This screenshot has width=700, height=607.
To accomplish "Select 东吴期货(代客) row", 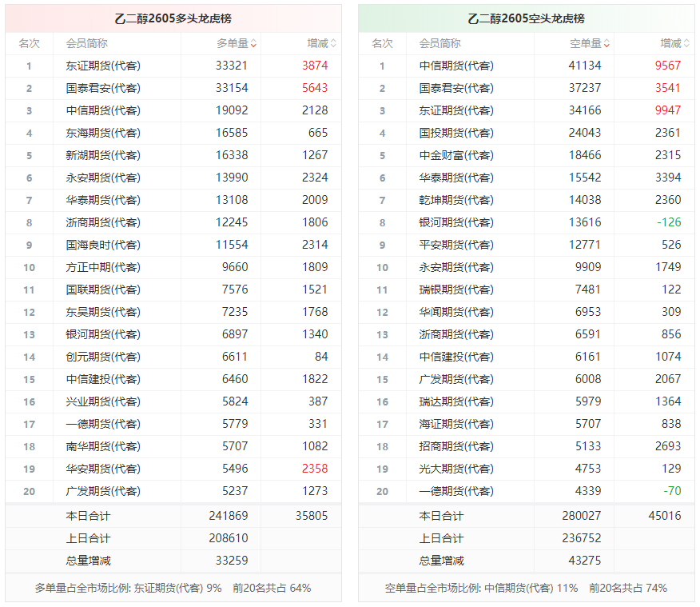I will (173, 312).
